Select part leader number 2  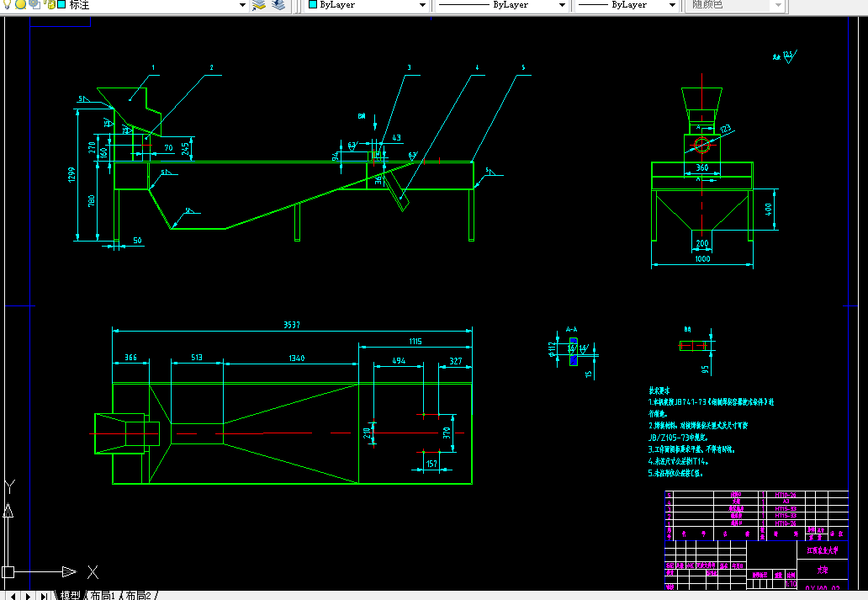211,67
